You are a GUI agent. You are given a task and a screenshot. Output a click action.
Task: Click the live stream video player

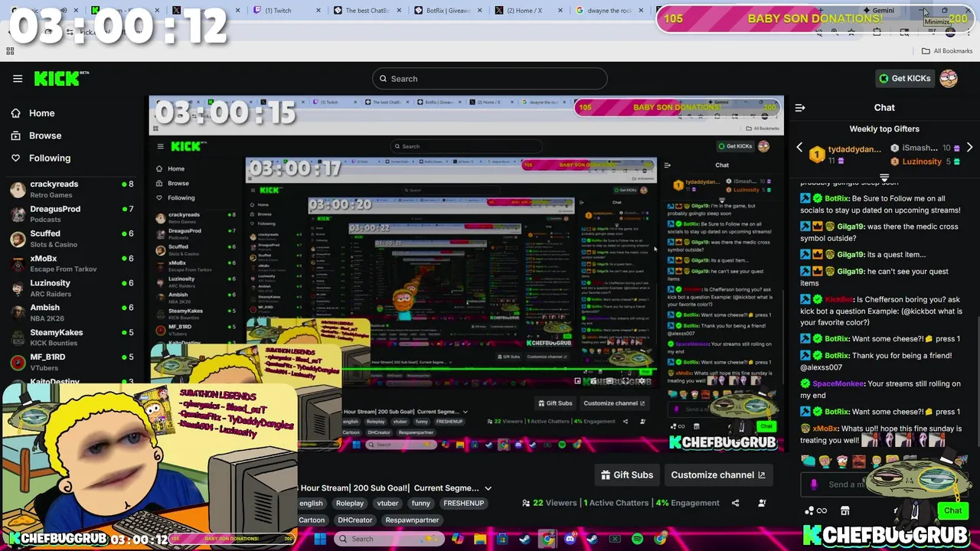pyautogui.click(x=466, y=274)
